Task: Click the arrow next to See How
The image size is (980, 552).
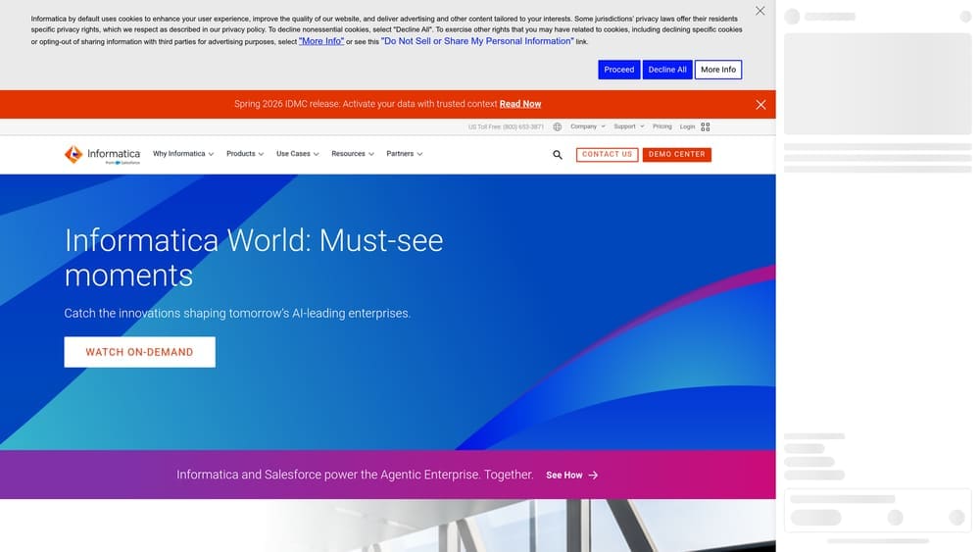Action: [x=593, y=476]
